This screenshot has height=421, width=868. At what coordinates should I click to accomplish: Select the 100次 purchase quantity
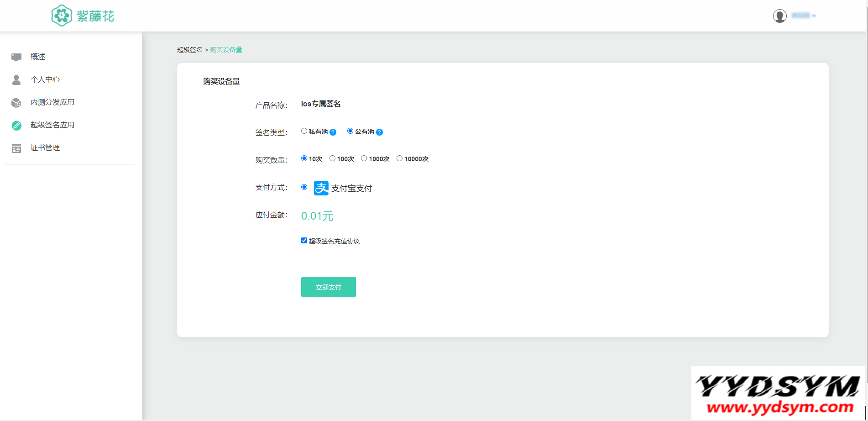pos(332,158)
